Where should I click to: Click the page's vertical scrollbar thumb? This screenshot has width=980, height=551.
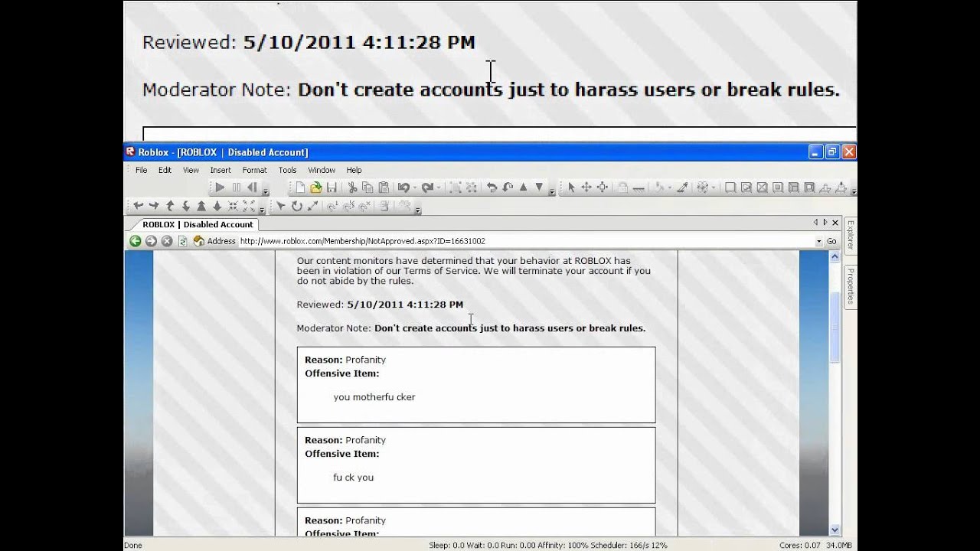click(835, 326)
